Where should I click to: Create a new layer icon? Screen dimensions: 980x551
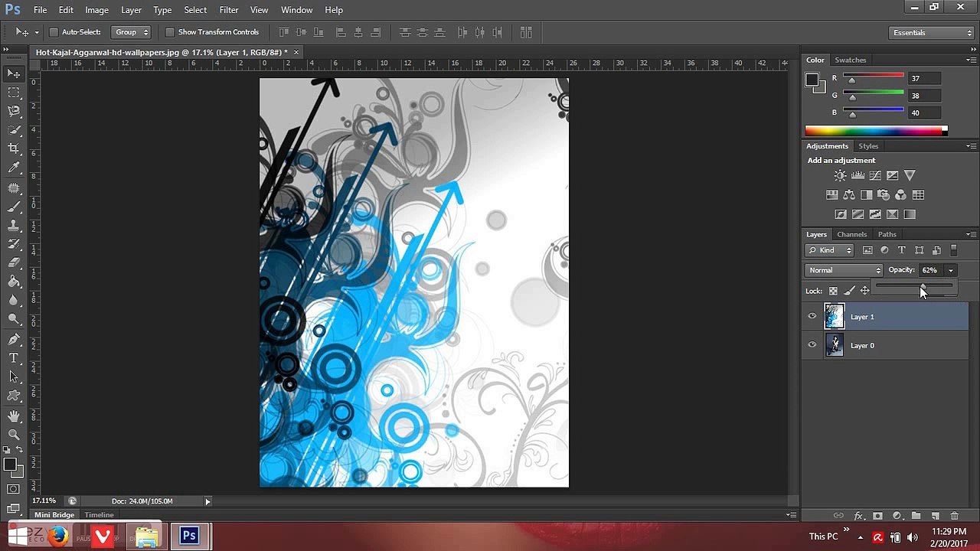935,516
